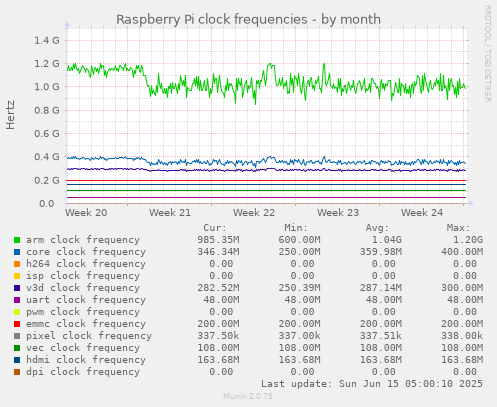
Task: Select the 'hdmi clock frequency' legend label
Action: [x=86, y=360]
